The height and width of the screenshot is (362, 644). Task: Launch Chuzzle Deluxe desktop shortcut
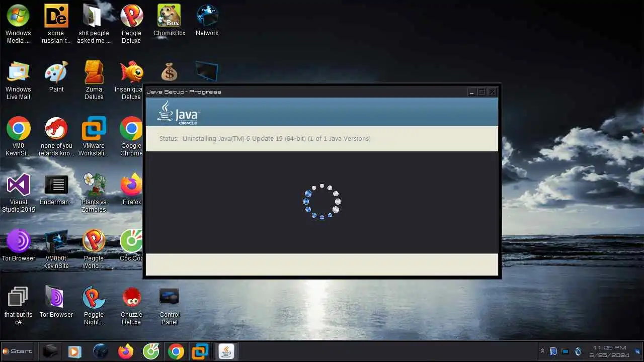coord(131,306)
